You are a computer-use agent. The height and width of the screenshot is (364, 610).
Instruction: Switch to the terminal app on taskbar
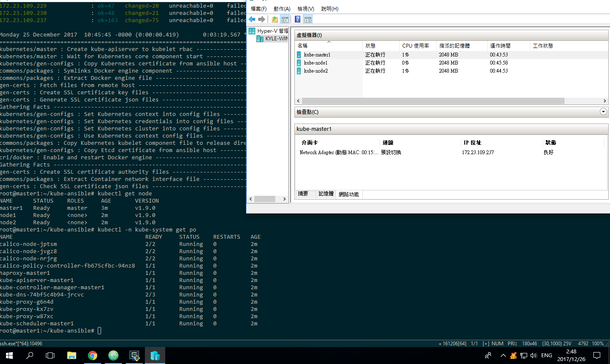coord(134,356)
